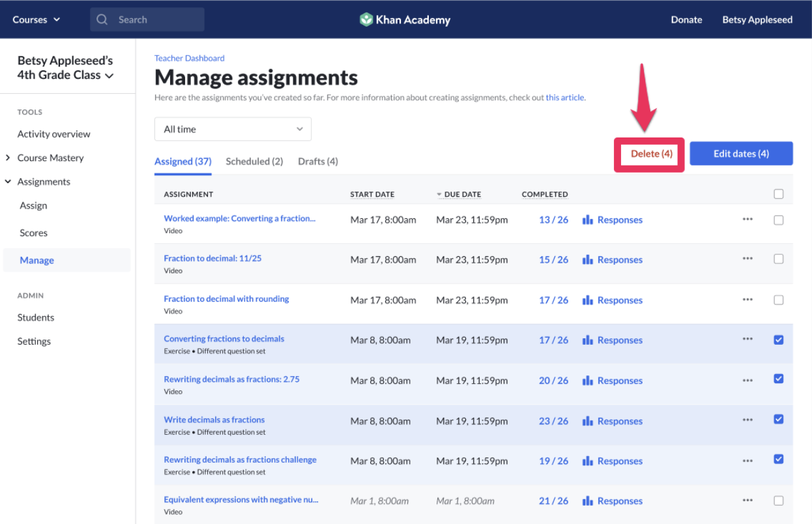The height and width of the screenshot is (524, 812).
Task: Click bar chart icon for Fraction to decimal with rounding
Action: click(x=588, y=300)
